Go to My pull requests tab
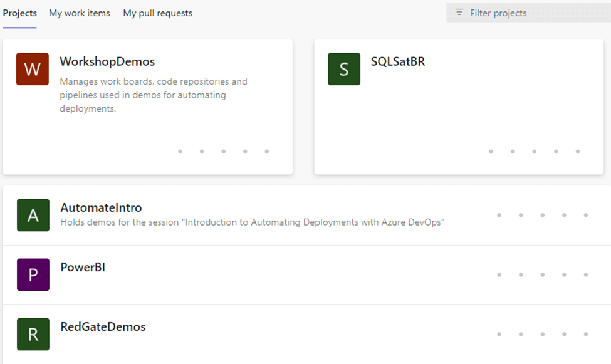 pos(158,13)
